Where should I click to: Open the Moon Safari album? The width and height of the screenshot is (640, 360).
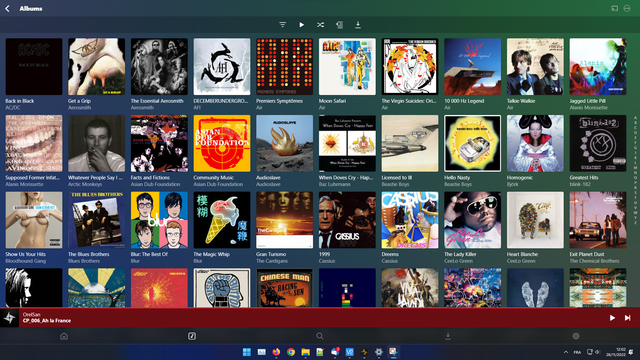tap(347, 67)
